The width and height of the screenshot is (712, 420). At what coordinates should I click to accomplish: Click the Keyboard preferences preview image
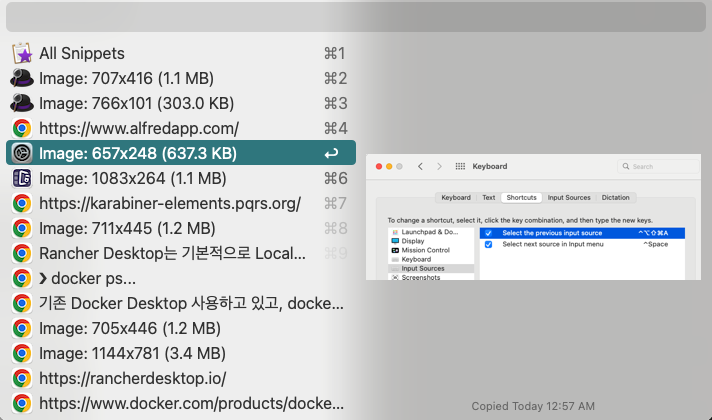534,217
